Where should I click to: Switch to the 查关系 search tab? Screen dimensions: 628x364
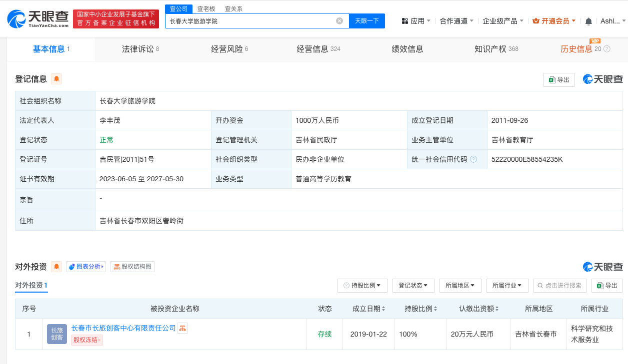[233, 8]
